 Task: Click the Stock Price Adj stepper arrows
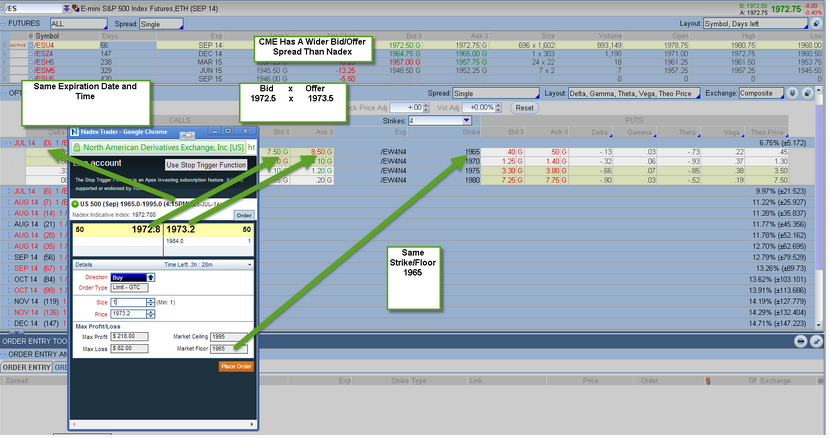coord(426,108)
